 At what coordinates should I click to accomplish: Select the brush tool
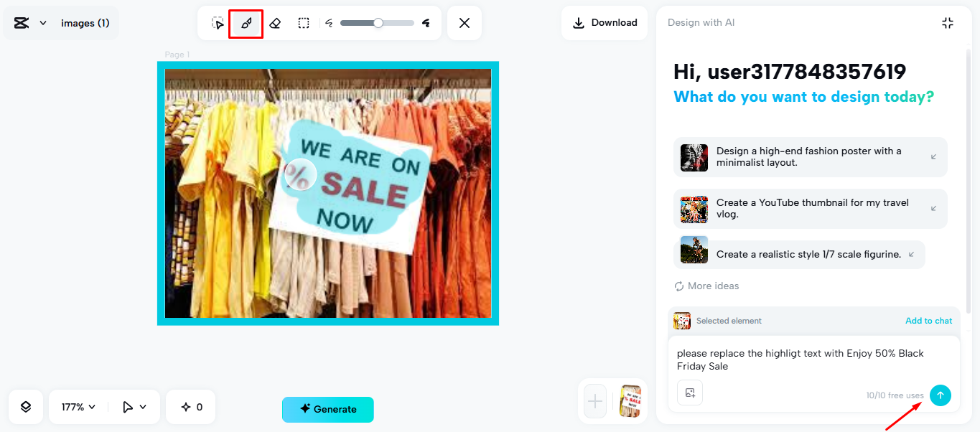click(246, 23)
